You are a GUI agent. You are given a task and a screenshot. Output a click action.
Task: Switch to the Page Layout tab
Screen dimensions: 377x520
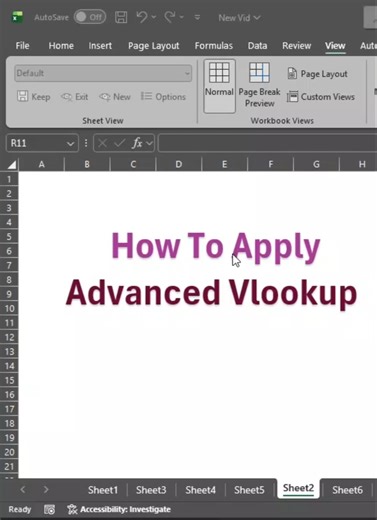click(x=154, y=46)
